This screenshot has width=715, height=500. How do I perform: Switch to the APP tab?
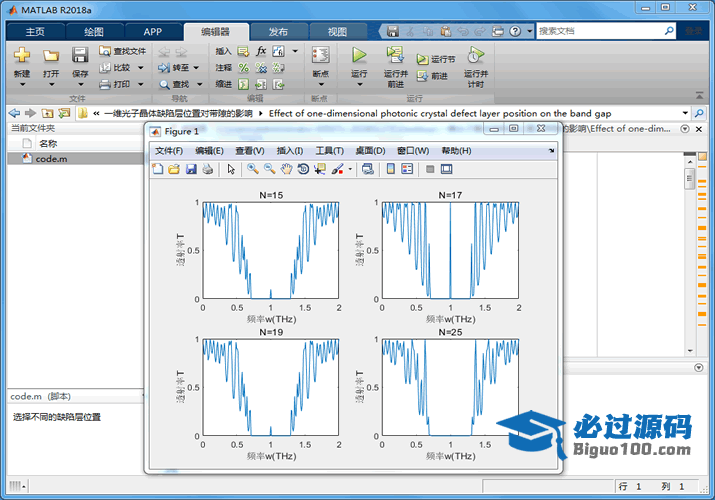tap(153, 31)
